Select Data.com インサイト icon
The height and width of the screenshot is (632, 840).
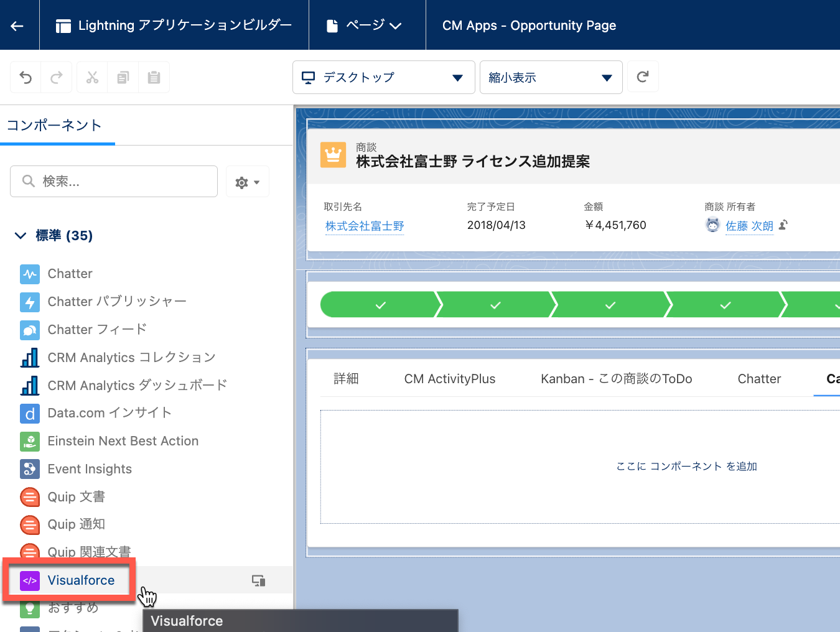[30, 413]
